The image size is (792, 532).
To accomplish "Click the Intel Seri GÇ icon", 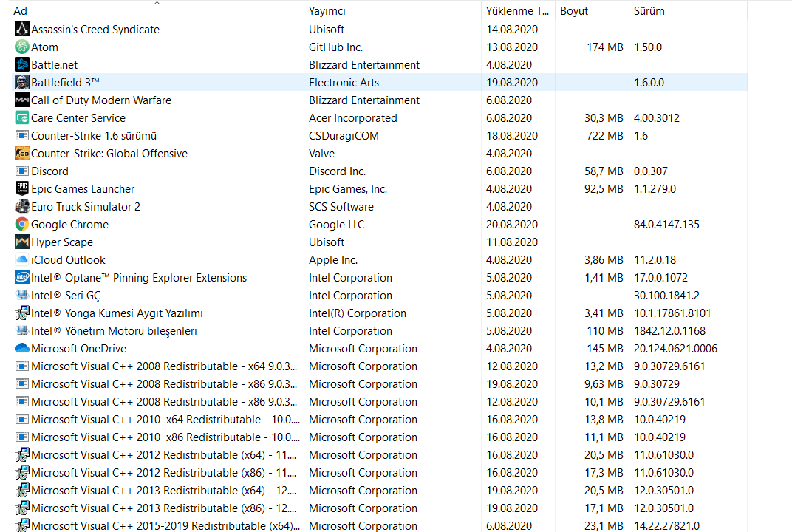I will pos(21,295).
